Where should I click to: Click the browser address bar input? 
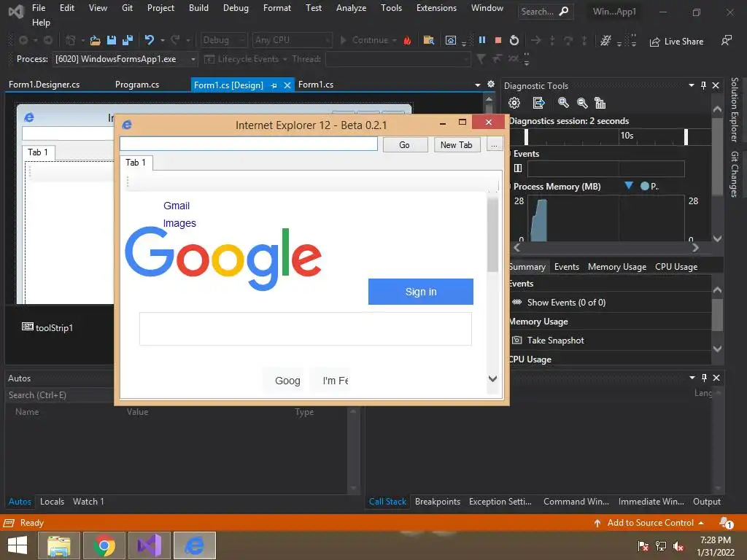[x=248, y=144]
